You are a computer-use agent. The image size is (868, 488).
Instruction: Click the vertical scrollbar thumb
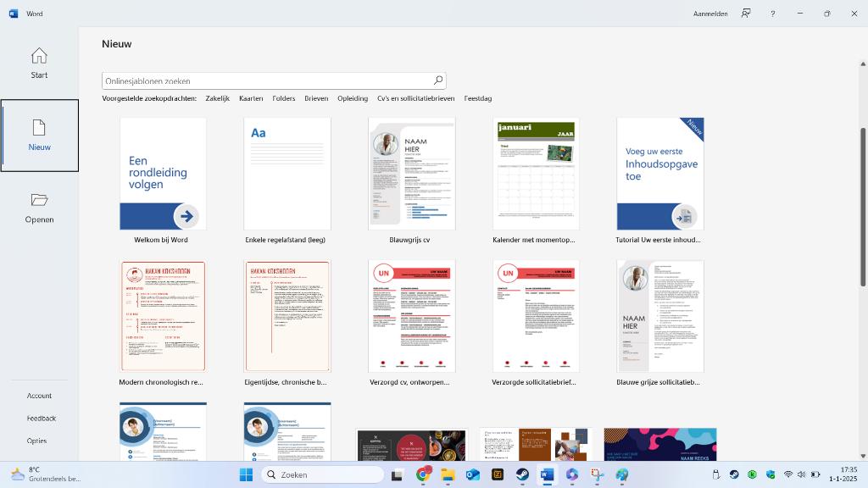tap(862, 207)
